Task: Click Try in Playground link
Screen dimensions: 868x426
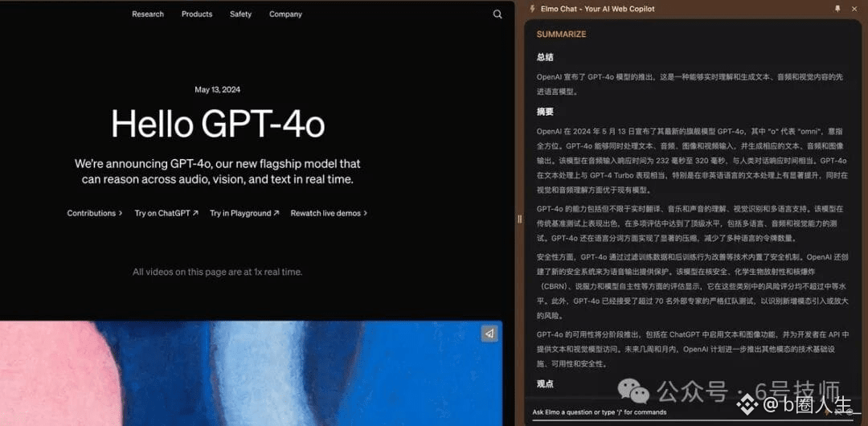Action: coord(244,213)
